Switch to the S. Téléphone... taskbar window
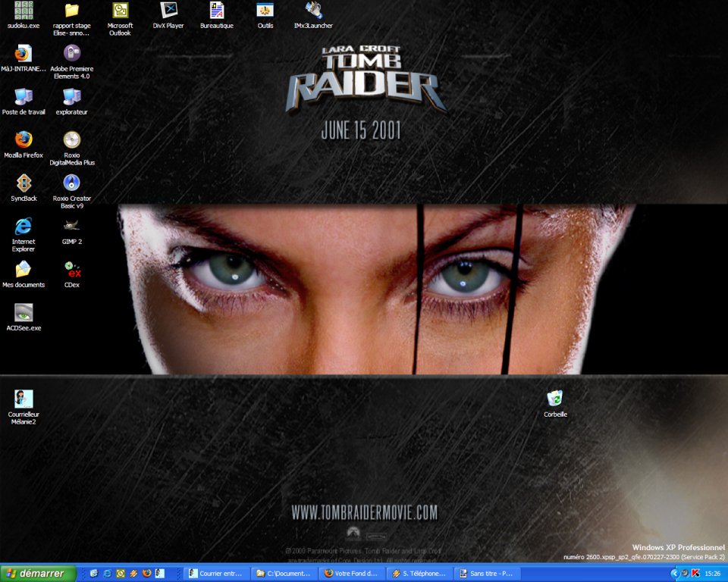 pyautogui.click(x=419, y=574)
